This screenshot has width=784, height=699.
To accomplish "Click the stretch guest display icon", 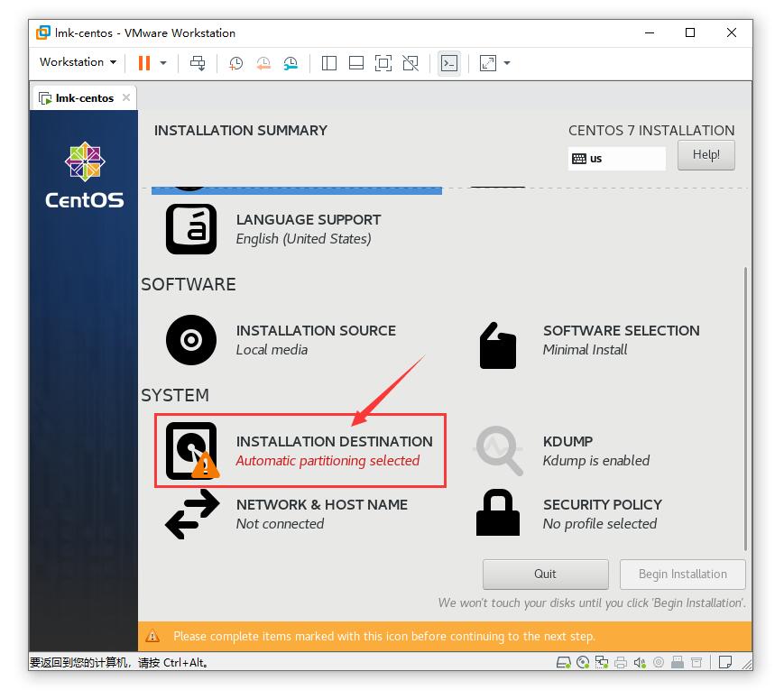I will pos(487,63).
